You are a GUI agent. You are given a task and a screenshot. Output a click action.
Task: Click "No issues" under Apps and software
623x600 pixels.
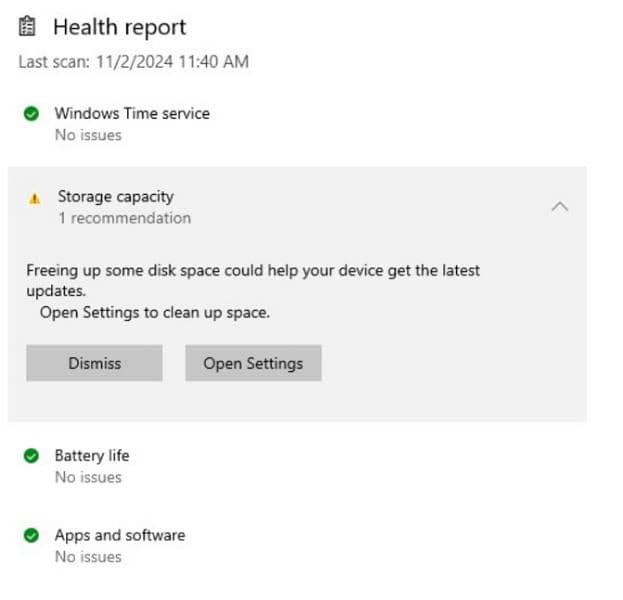88,557
